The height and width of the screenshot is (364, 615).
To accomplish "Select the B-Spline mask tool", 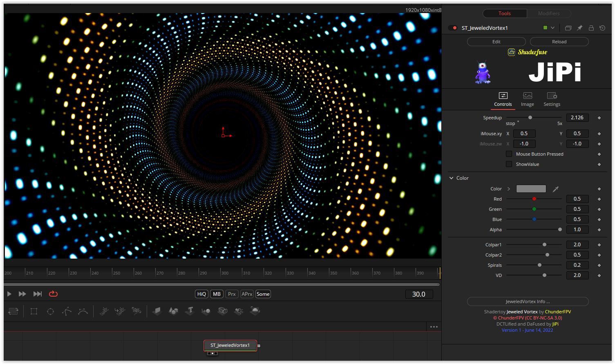I will [83, 311].
